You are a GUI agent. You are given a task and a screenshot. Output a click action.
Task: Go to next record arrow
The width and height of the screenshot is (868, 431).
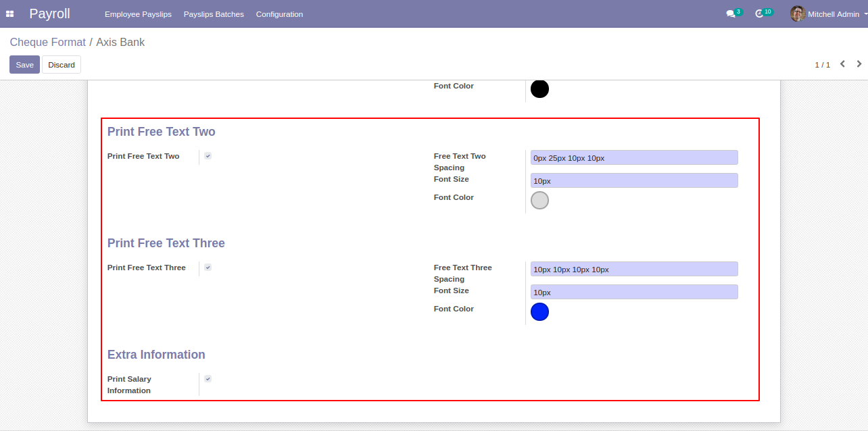859,64
